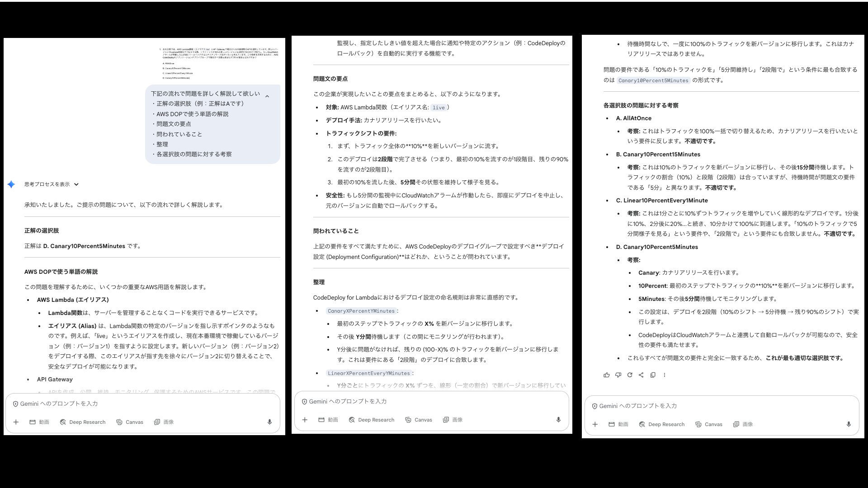Open Canvas in right panel

709,424
